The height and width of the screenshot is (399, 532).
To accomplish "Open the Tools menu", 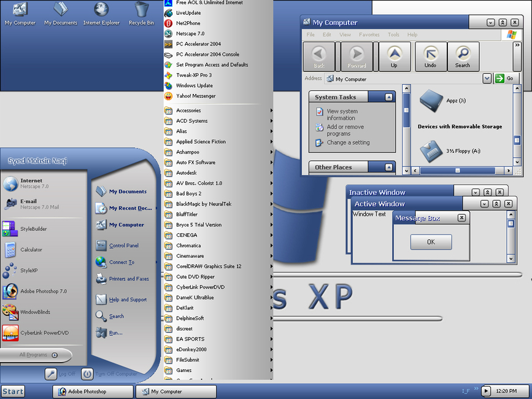I will [x=393, y=34].
